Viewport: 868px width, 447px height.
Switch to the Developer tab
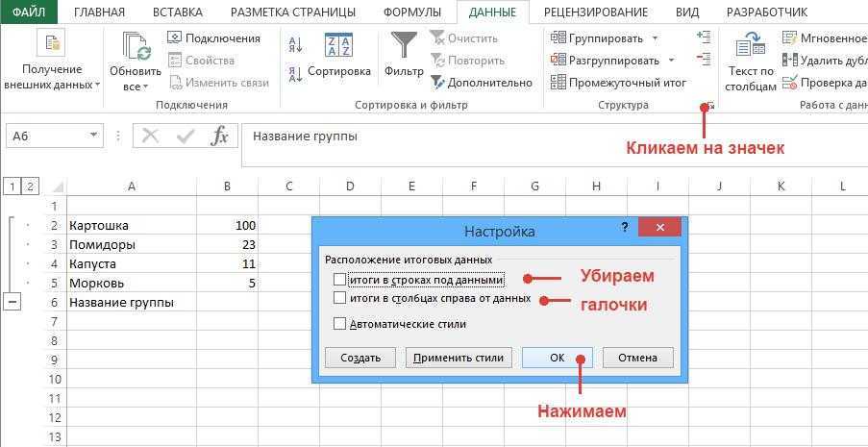tap(767, 12)
